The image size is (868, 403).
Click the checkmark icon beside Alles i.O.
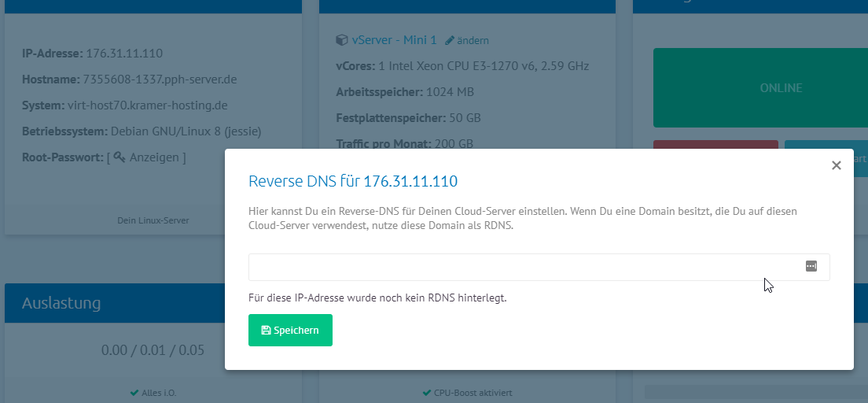pyautogui.click(x=134, y=393)
